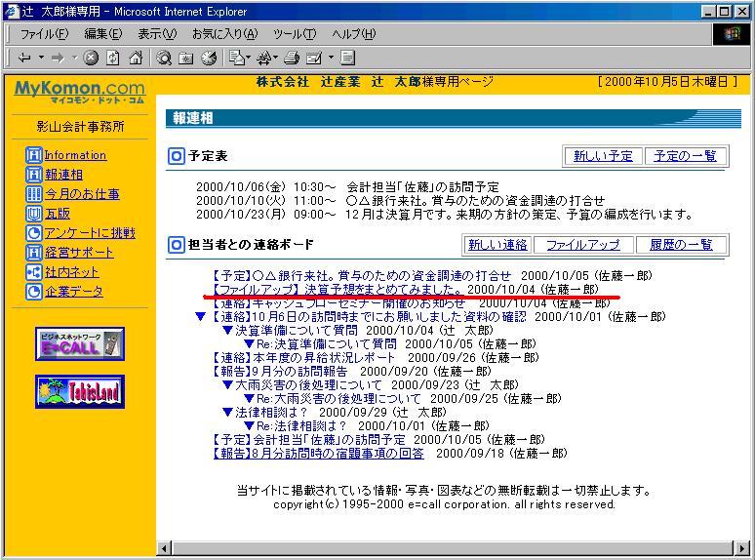The image size is (755, 560).
Task: Open the Favorites toolbar icon
Action: 186,58
